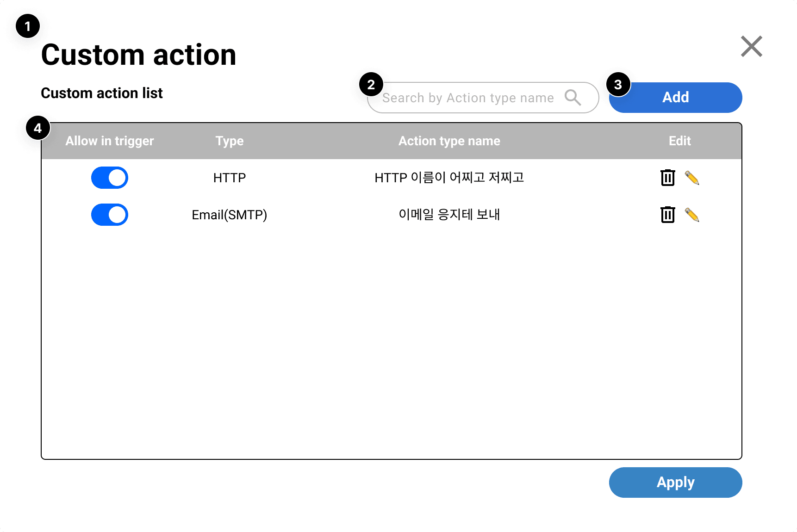Click numbered badge 2 near the search bar

coord(370,85)
